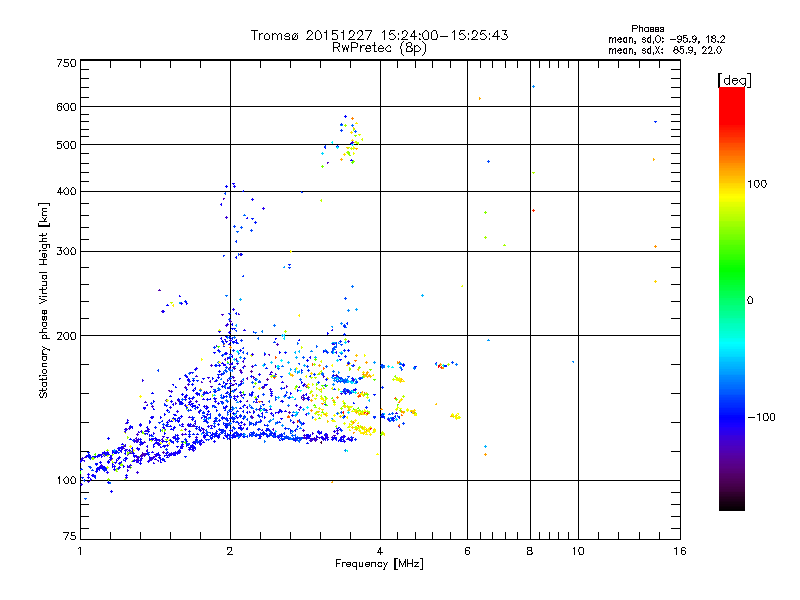The width and height of the screenshot is (800, 600).
Task: Click the "Frequency [MHz]" axis title
Action: [379, 564]
